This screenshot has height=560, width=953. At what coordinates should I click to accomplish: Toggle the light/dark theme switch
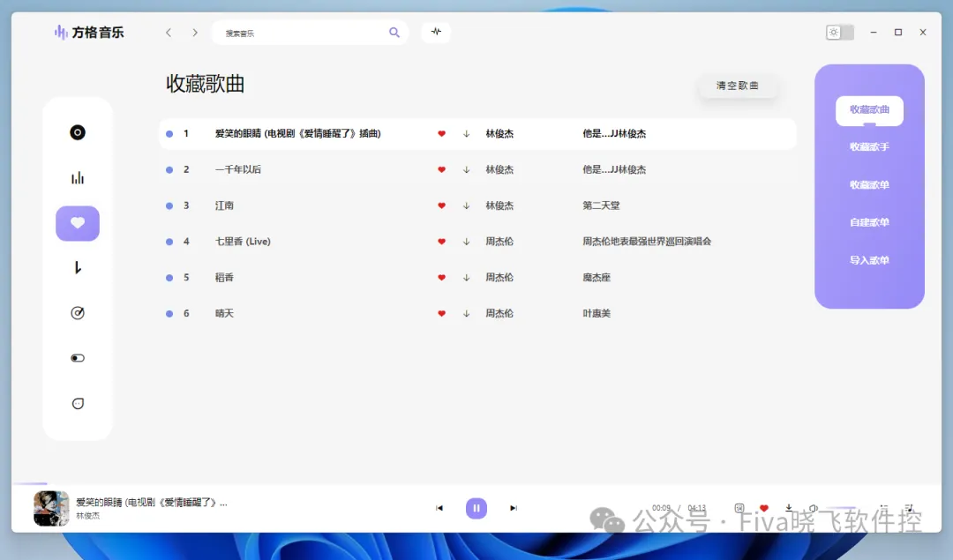pyautogui.click(x=840, y=33)
